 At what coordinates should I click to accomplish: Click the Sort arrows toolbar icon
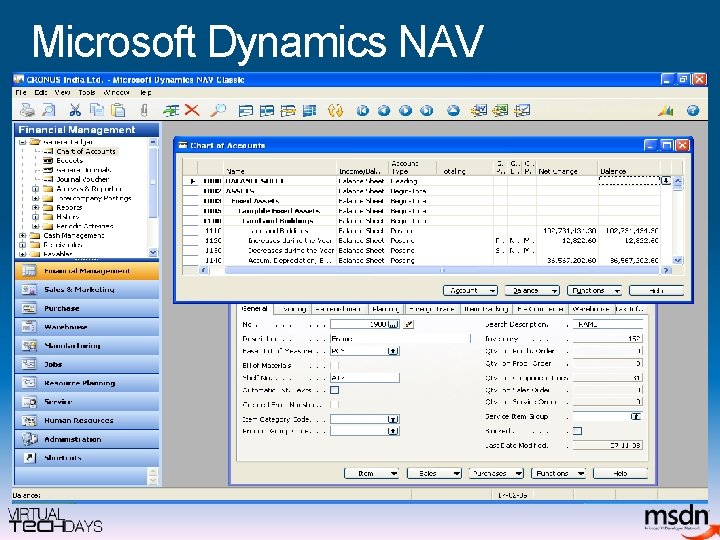tap(335, 110)
